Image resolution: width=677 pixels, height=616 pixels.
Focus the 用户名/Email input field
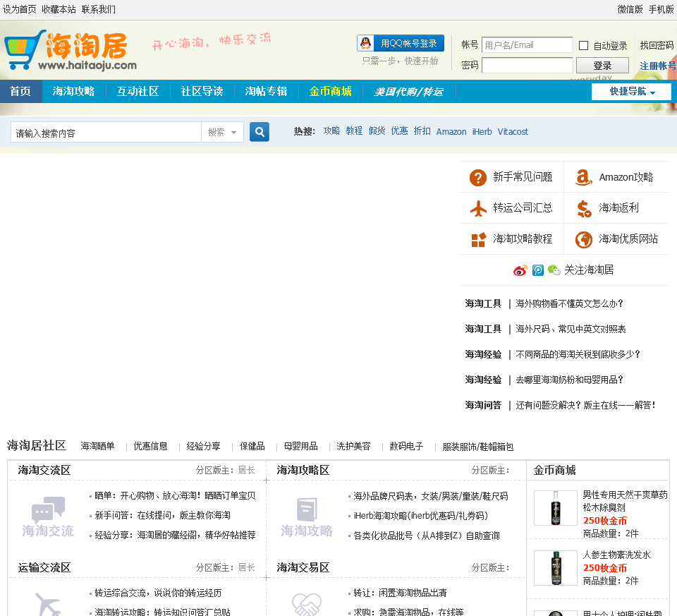(527, 45)
